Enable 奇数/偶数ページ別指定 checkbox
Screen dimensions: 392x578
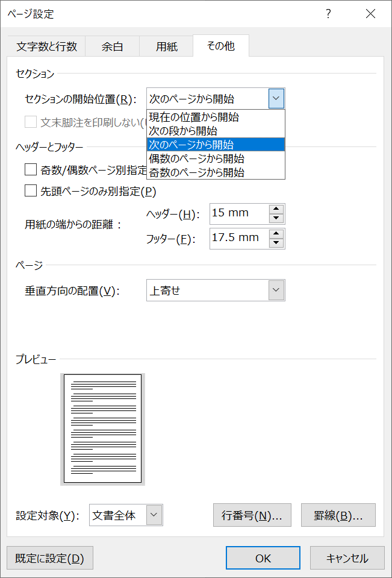31,170
